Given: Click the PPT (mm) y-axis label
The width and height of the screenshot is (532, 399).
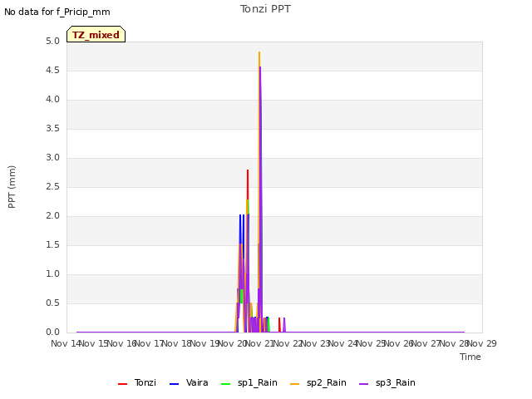Looking at the screenshot, I should click(12, 187).
